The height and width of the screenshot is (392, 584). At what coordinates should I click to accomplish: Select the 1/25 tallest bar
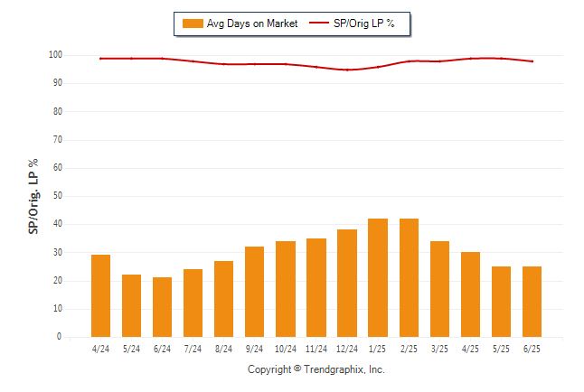[378, 277]
